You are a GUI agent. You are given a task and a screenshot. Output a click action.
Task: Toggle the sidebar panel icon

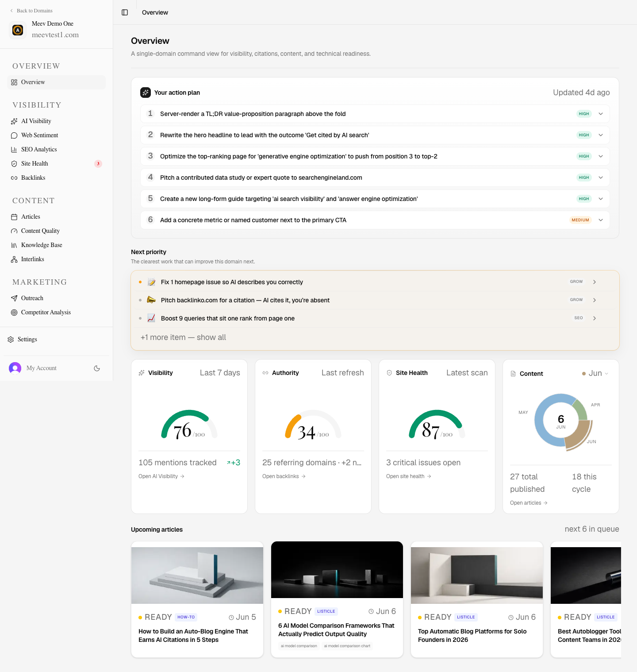click(x=125, y=12)
